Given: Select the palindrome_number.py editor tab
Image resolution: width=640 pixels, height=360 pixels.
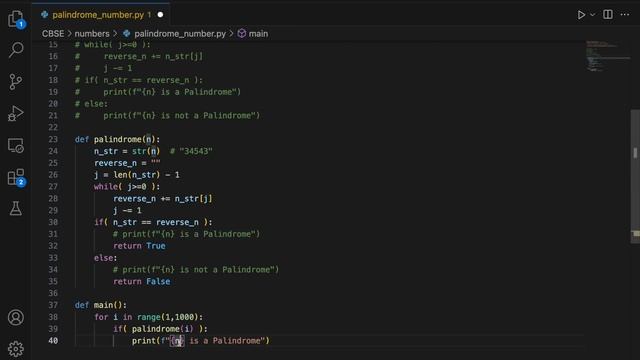Looking at the screenshot, I should [102, 15].
